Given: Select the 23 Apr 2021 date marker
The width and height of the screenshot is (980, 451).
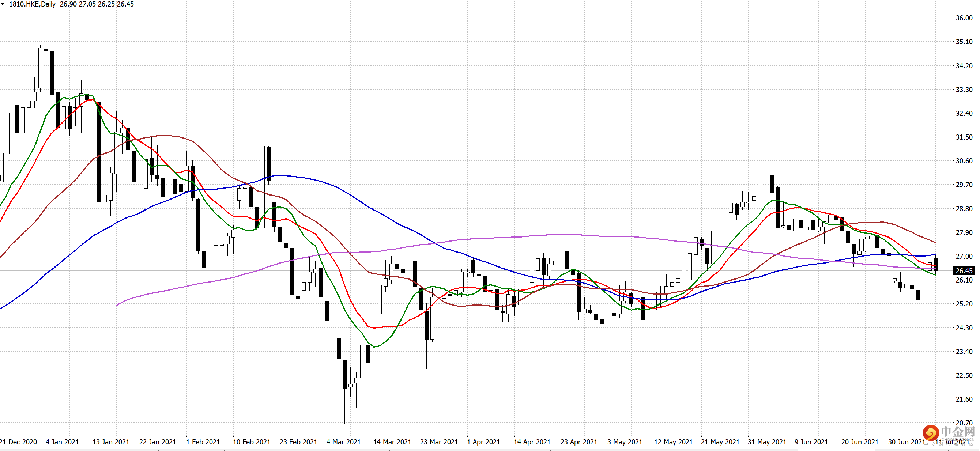Looking at the screenshot, I should click(578, 442).
